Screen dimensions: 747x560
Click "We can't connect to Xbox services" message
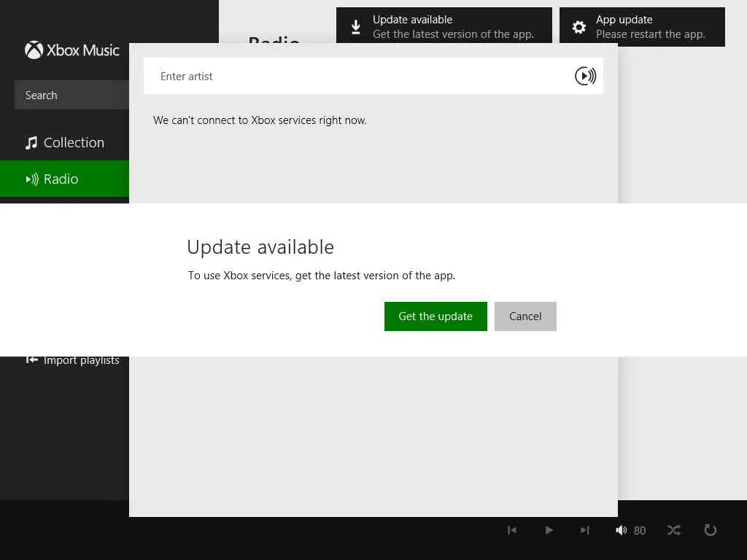click(x=260, y=120)
